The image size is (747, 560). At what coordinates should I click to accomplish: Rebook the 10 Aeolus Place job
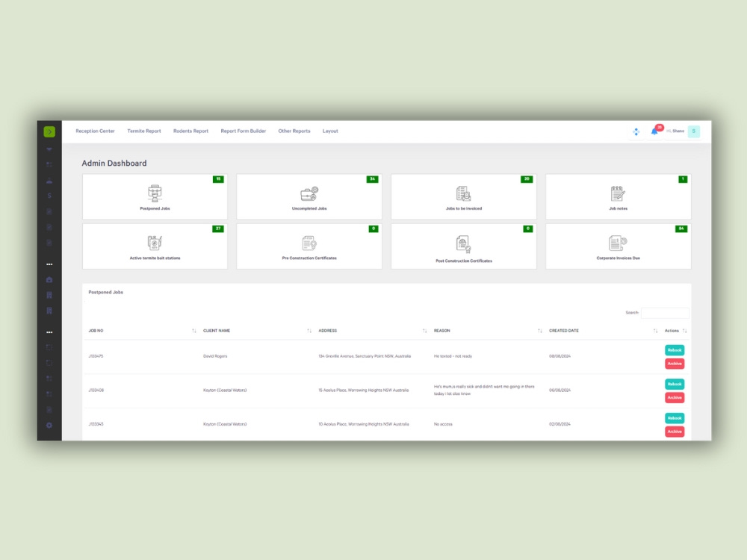coord(675,418)
